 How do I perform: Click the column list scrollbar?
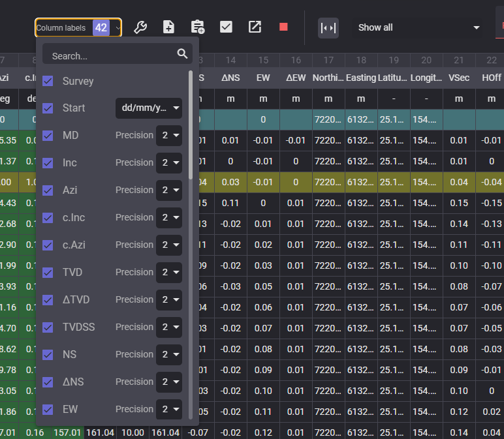[191, 124]
